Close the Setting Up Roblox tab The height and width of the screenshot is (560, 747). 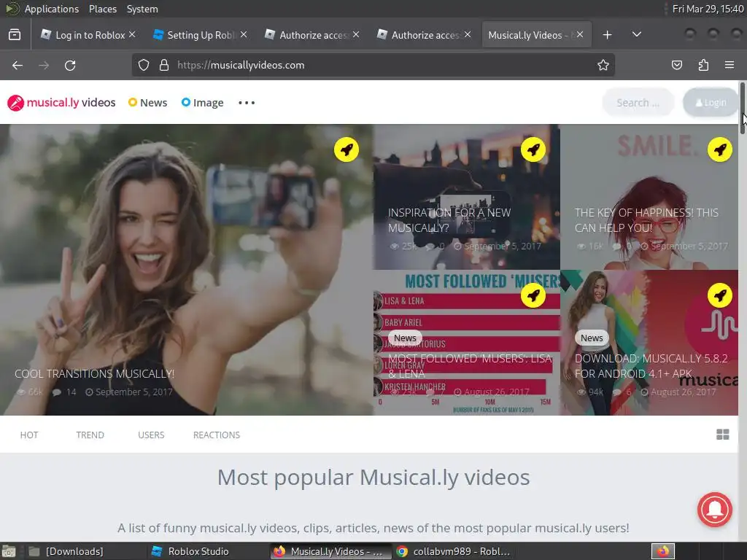tap(244, 35)
